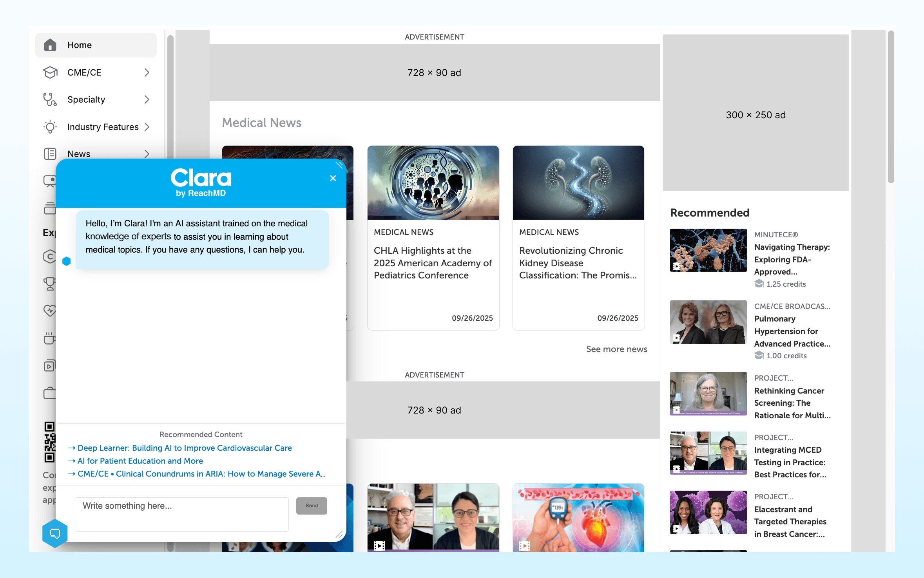The image size is (924, 578).
Task: Expand the Industry Features chevron
Action: click(x=147, y=127)
